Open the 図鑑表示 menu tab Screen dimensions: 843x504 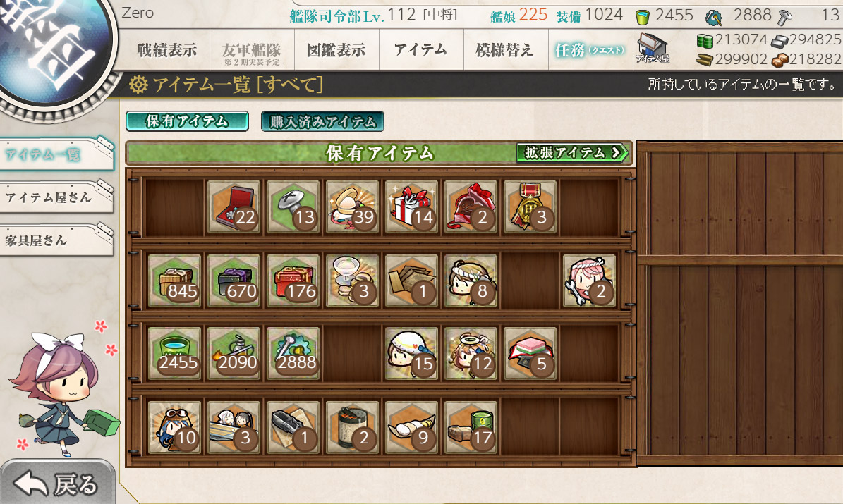click(336, 50)
